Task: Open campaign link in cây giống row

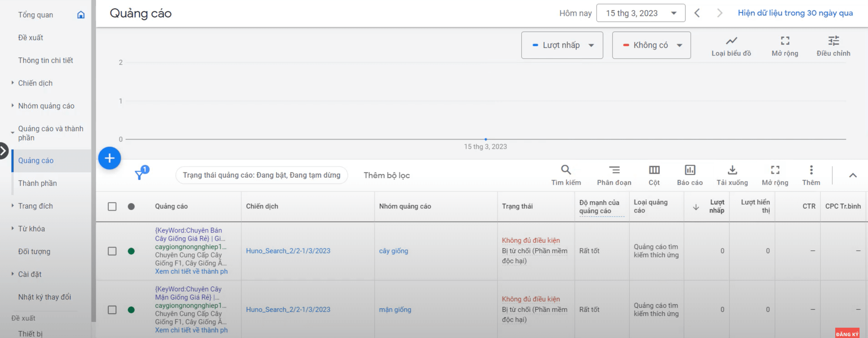Action: click(288, 251)
